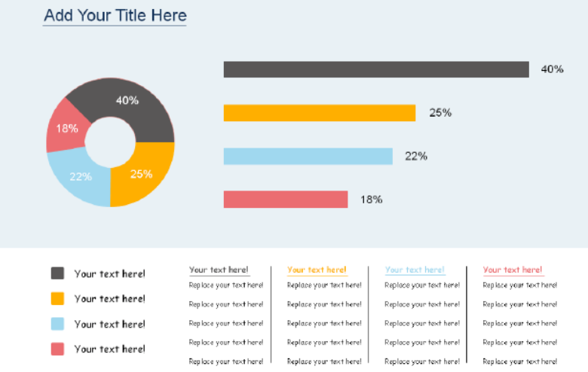Click the orange legend swatch

tap(57, 299)
